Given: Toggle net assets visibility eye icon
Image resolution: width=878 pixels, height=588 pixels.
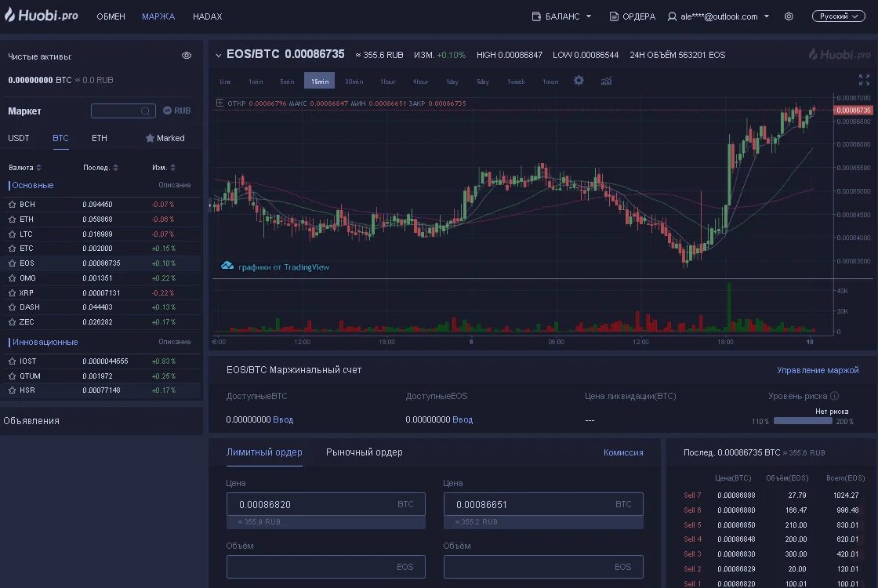Looking at the screenshot, I should (187, 56).
